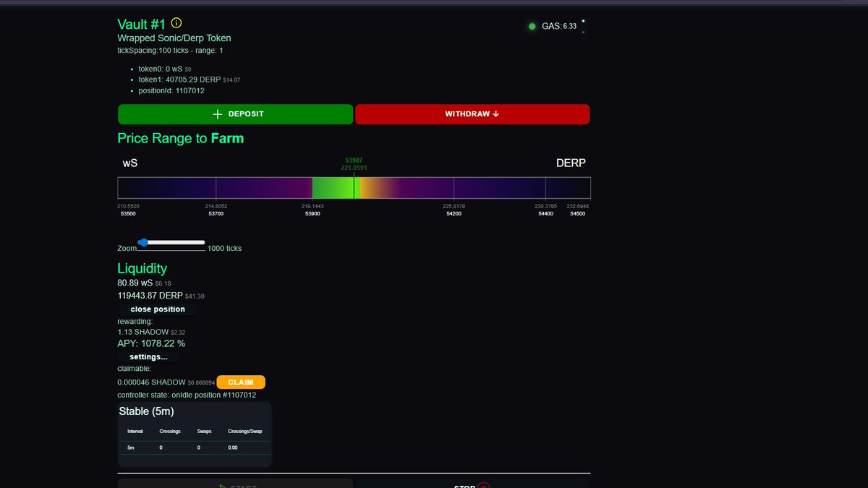
Task: Click the Liquidity section heading
Action: 142,268
